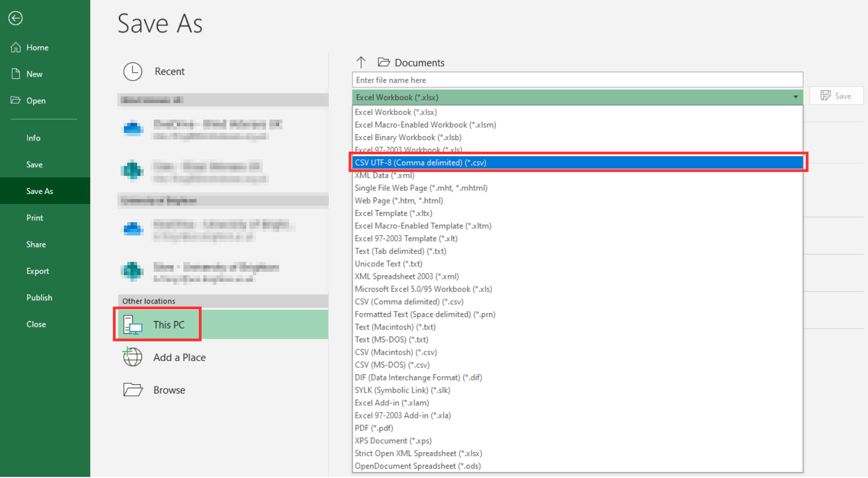
Task: Click the Add a Place globe icon
Action: pyautogui.click(x=132, y=357)
